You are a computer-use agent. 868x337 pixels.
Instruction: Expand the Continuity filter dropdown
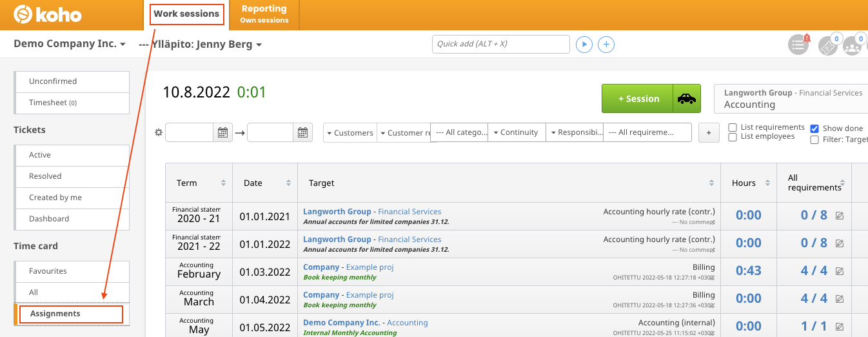click(517, 132)
